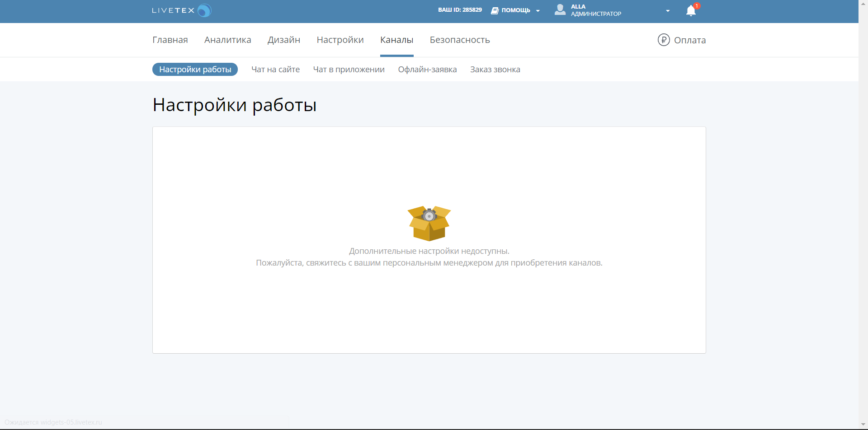Click the LiveTex logo
Image resolution: width=868 pixels, height=430 pixels.
[182, 10]
